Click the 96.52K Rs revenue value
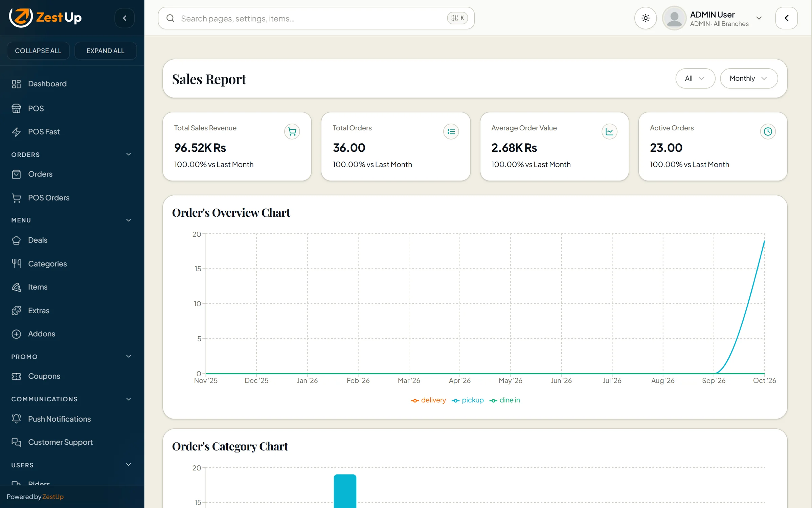The width and height of the screenshot is (812, 508). pyautogui.click(x=200, y=148)
